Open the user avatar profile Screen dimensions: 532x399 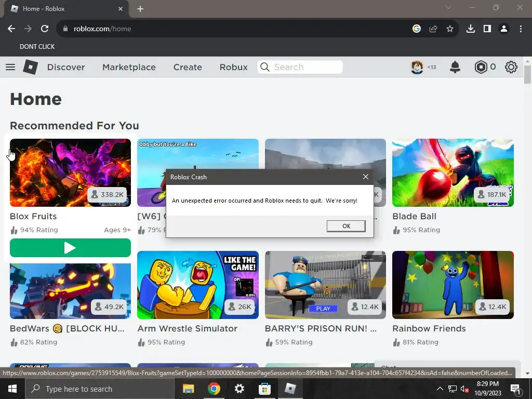point(417,67)
